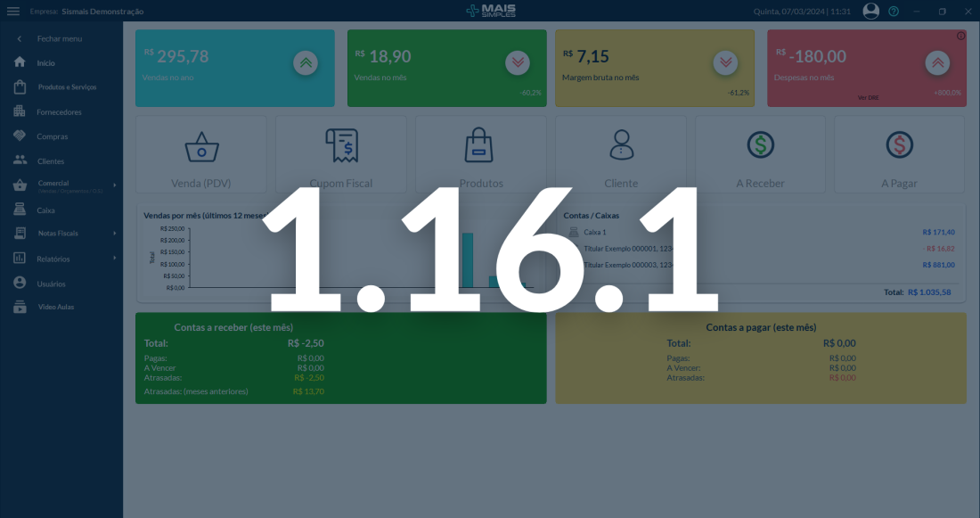Select Fornecedores menu item
Screen dimensions: 980x518
click(x=59, y=112)
